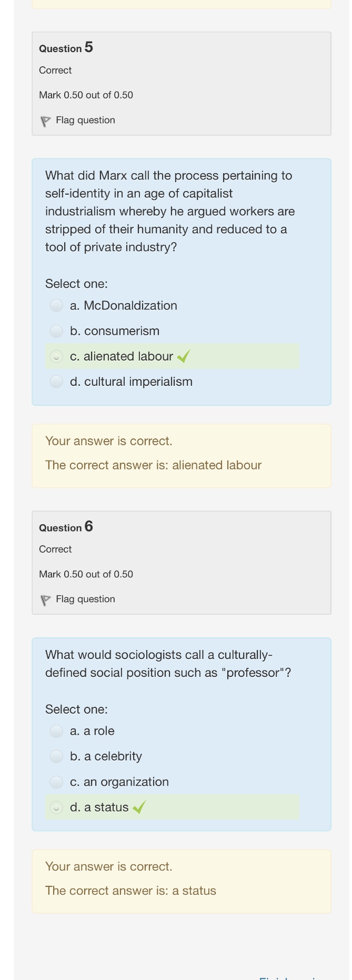
Task: Click the green checkmark beside a status
Action: (139, 807)
